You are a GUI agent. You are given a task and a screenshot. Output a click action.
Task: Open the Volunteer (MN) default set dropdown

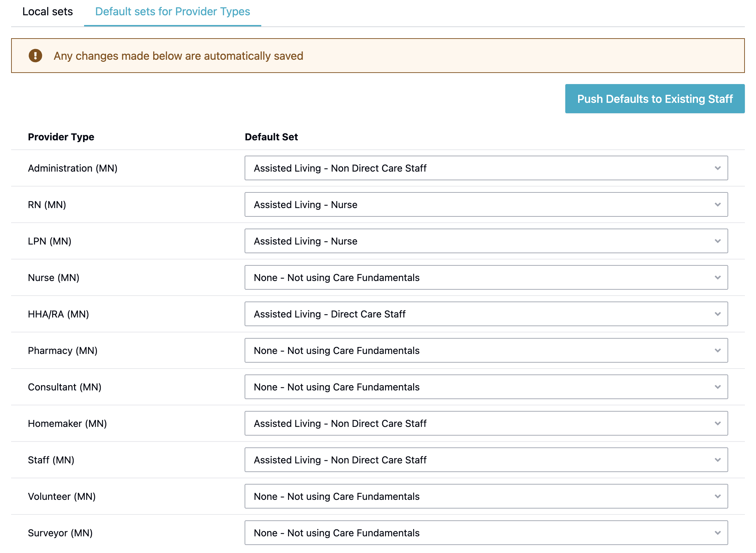486,496
